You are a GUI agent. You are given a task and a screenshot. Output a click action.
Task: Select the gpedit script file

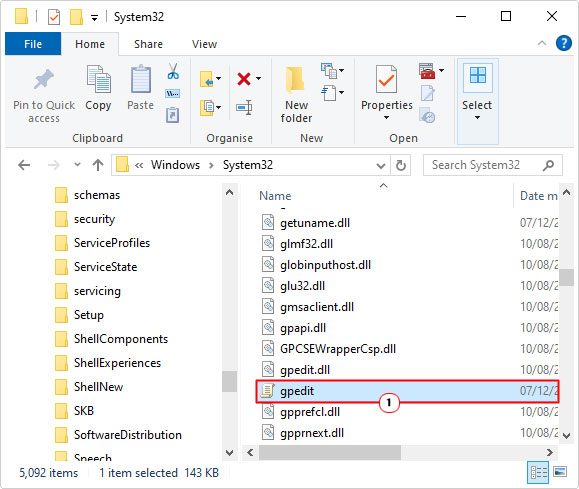[407, 391]
